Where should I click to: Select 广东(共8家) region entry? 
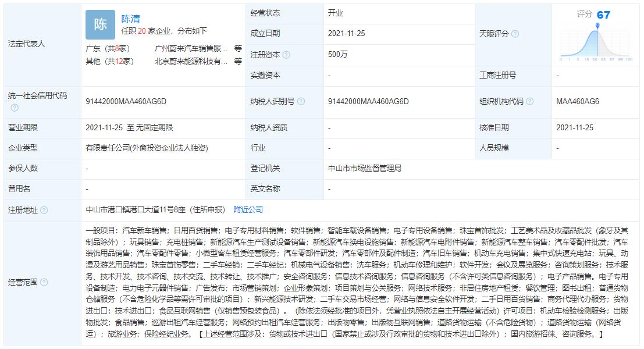pyautogui.click(x=109, y=49)
